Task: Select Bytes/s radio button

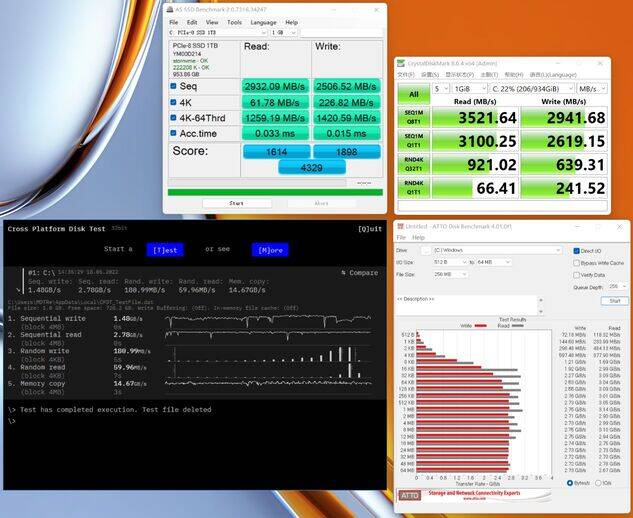Action: [570, 483]
